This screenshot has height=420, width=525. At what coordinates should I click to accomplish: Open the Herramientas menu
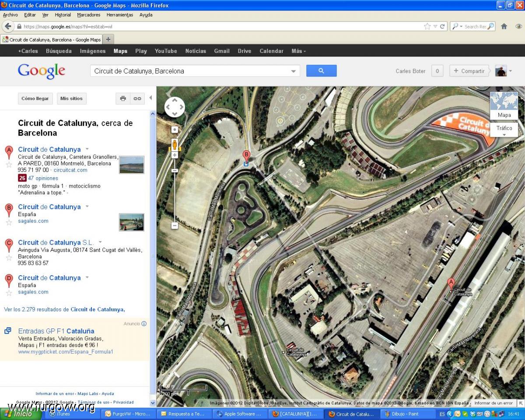pyautogui.click(x=120, y=15)
